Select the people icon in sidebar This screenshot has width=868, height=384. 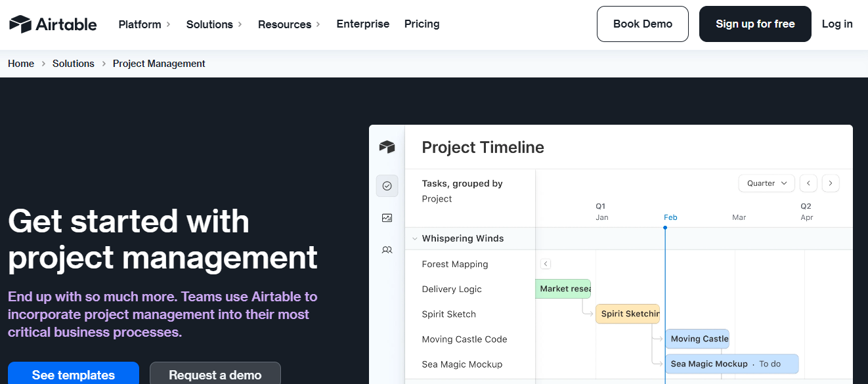point(387,250)
